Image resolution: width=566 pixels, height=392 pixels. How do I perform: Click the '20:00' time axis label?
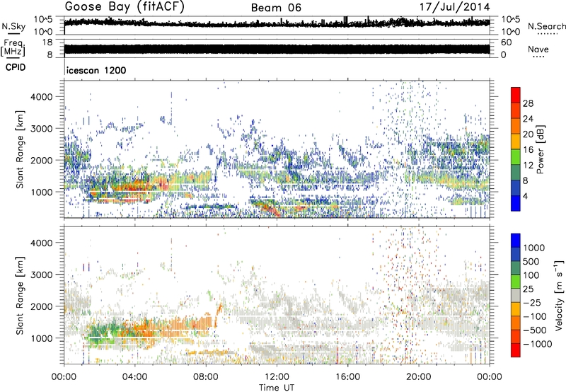click(419, 377)
